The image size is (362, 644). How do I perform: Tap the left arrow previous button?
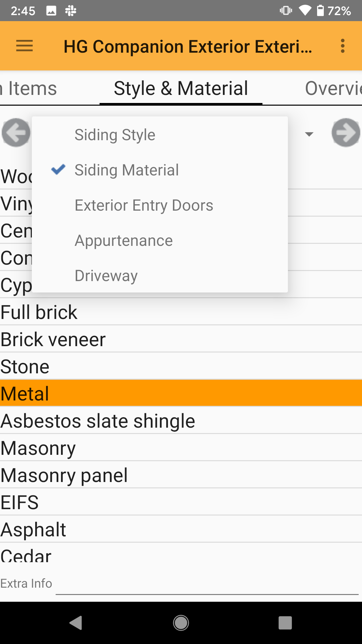tap(16, 133)
